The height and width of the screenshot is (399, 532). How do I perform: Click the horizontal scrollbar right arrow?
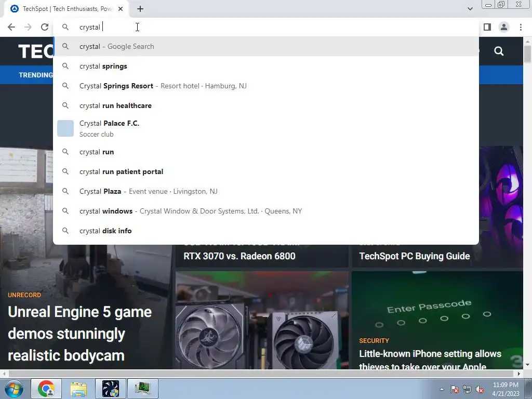click(x=519, y=374)
